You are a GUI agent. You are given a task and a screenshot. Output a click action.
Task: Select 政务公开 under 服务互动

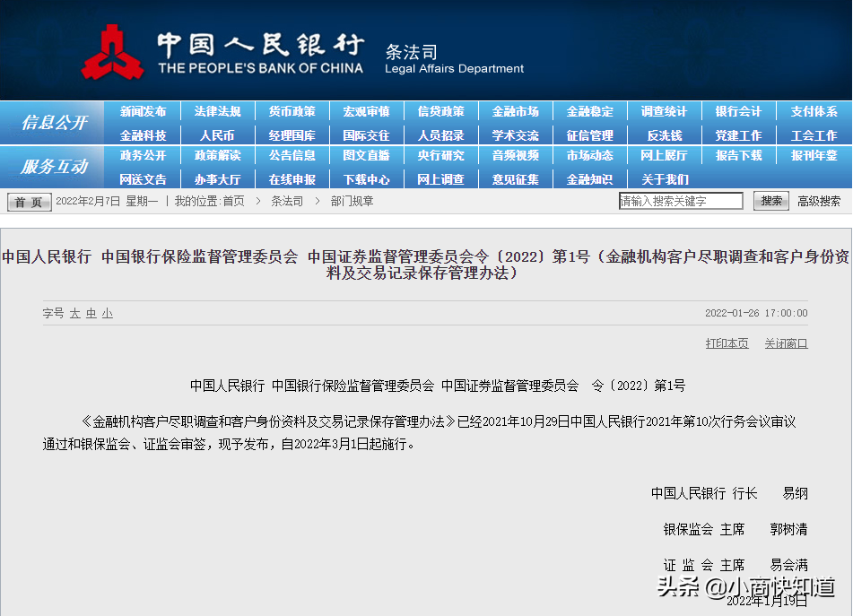143,155
